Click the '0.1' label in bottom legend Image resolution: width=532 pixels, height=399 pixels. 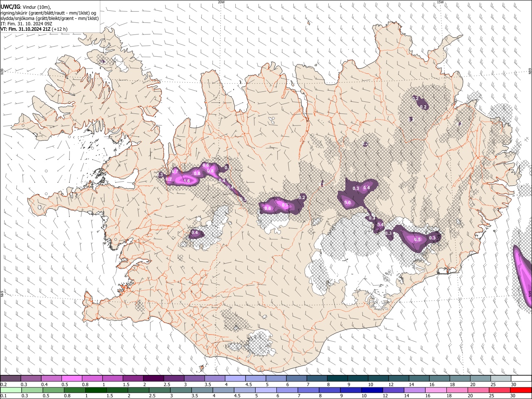pyautogui.click(x=2, y=396)
